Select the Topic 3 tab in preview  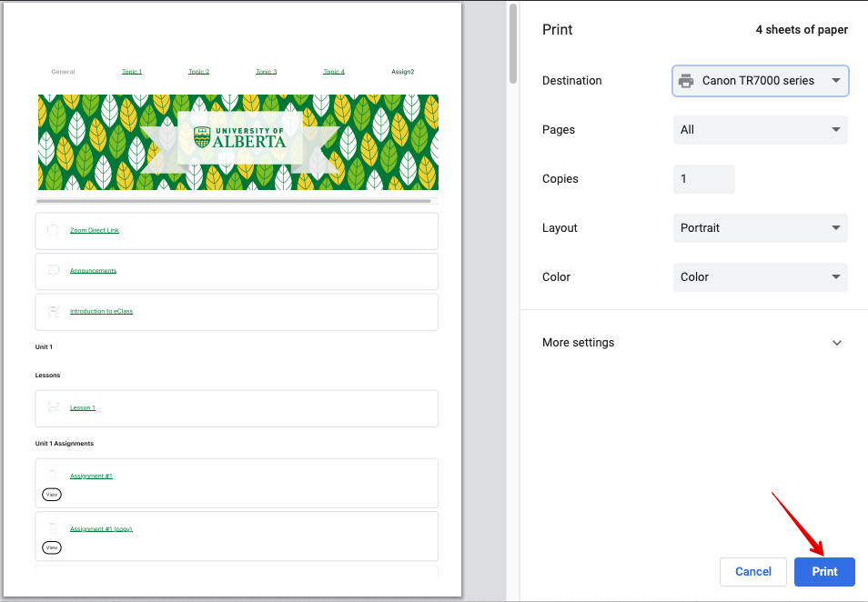pyautogui.click(x=266, y=72)
